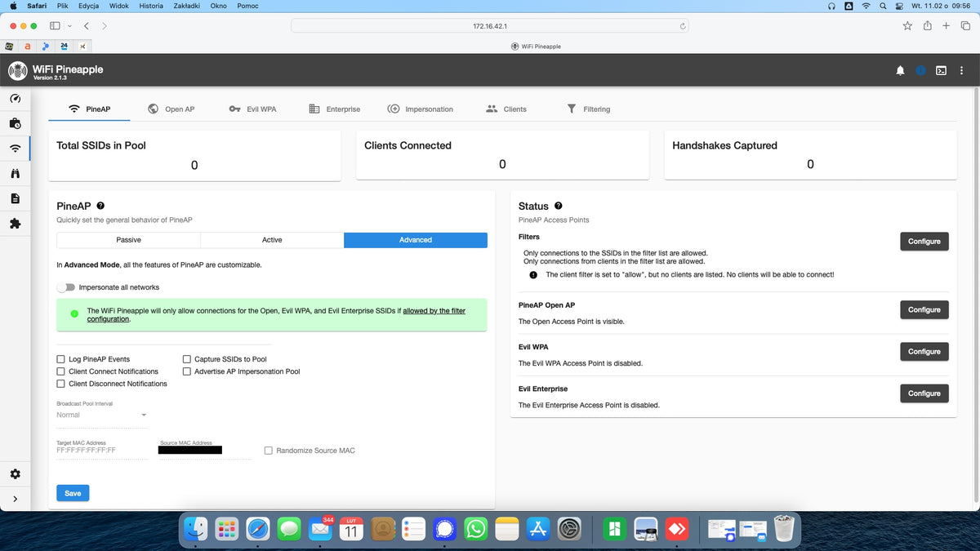The width and height of the screenshot is (980, 551).
Task: Switch to the Open AP tab
Action: click(x=171, y=109)
